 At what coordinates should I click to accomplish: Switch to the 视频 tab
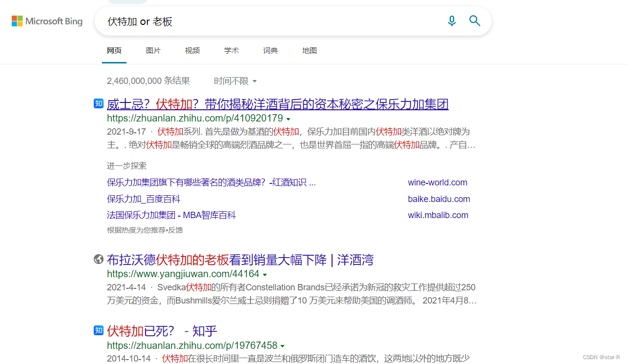192,51
